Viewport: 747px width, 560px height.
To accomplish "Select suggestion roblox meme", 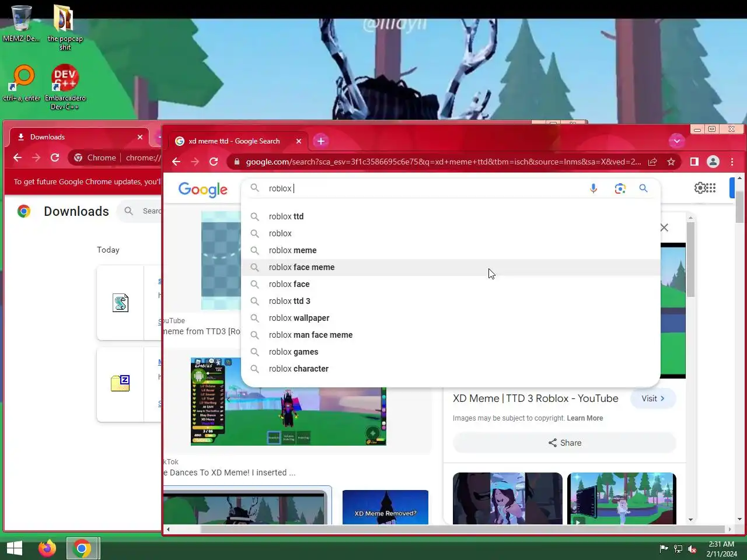I will [x=451, y=250].
